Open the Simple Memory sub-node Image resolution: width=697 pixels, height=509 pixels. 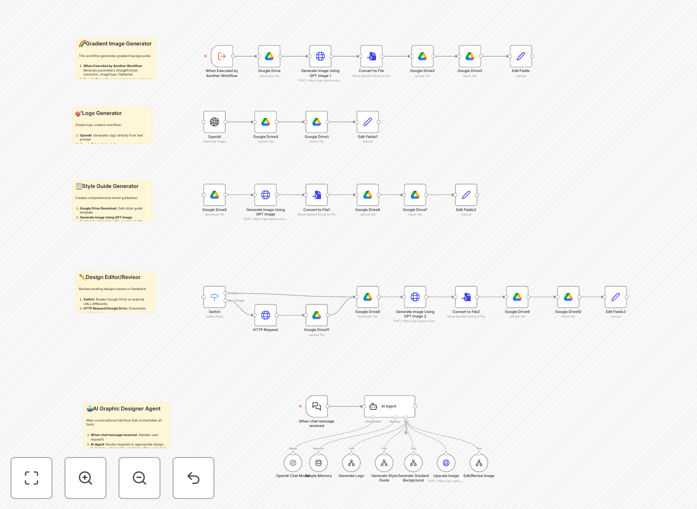coord(318,463)
